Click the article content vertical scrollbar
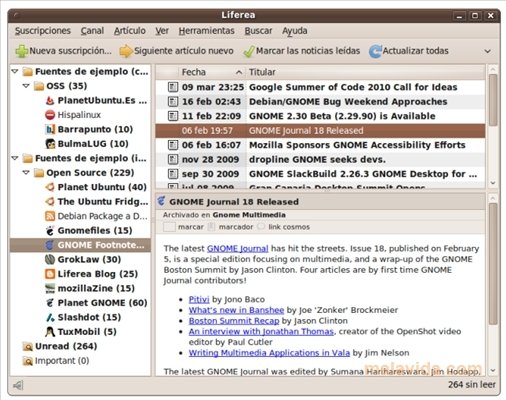This screenshot has width=506, height=400. point(493,263)
